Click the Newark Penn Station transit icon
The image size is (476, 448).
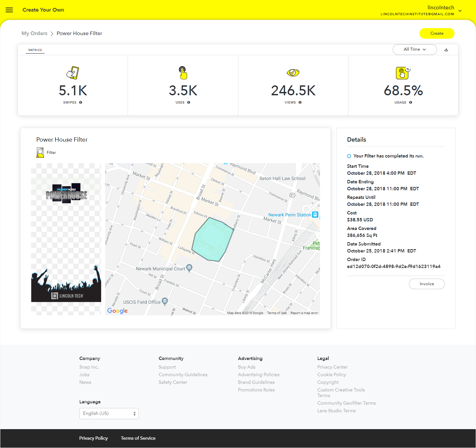315,215
